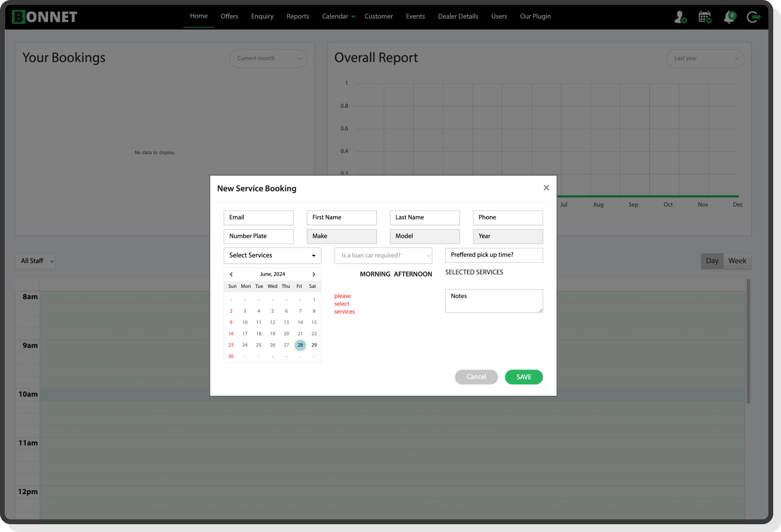
Task: Save the new service booking
Action: [x=524, y=377]
